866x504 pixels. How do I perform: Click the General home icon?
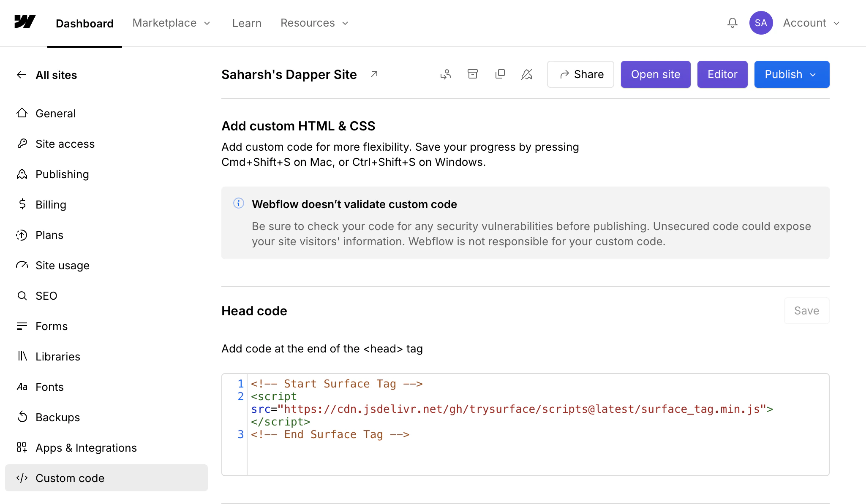click(x=22, y=113)
